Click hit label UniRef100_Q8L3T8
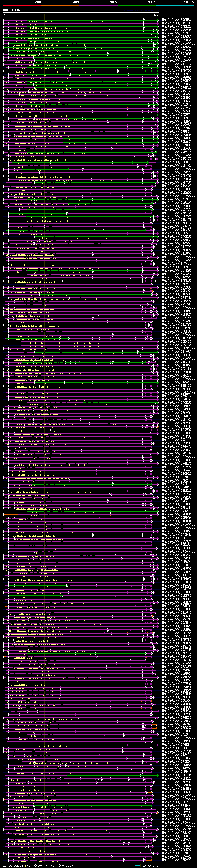 pos(177,220)
